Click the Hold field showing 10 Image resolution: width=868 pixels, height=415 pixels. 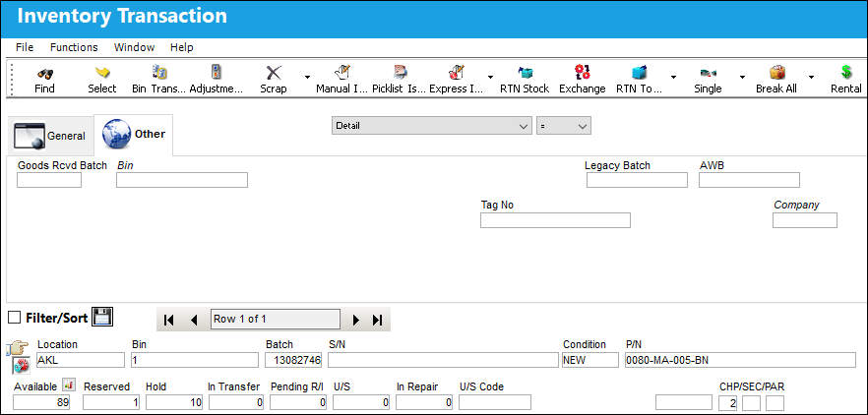pos(174,402)
